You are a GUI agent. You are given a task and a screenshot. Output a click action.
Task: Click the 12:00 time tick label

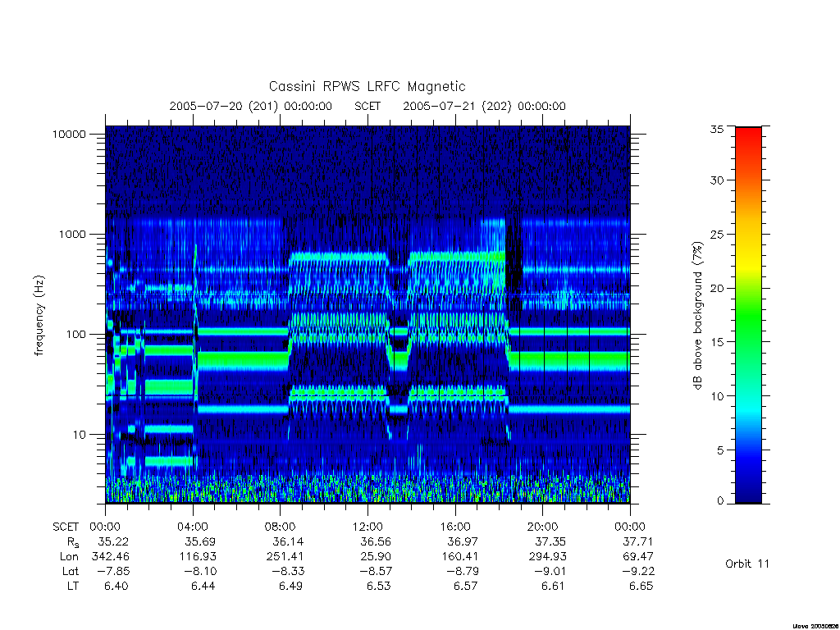367,527
